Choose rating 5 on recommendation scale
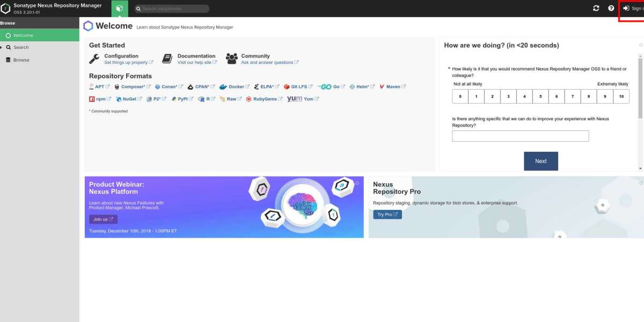 (540, 97)
